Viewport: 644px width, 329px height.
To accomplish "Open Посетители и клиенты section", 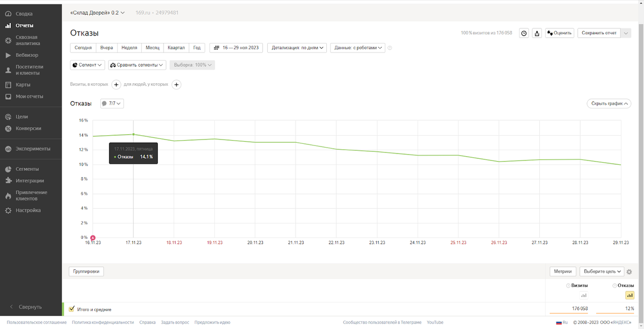I will click(x=29, y=70).
